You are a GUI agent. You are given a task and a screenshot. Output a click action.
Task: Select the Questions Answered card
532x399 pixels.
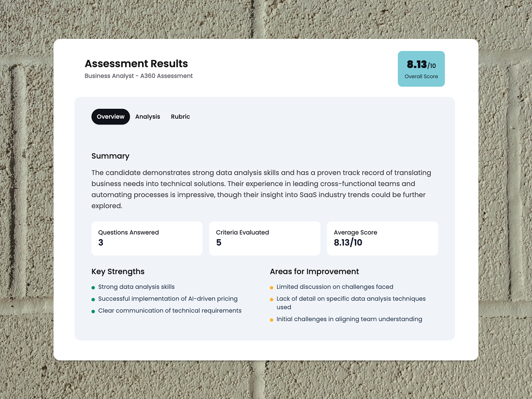(x=147, y=238)
